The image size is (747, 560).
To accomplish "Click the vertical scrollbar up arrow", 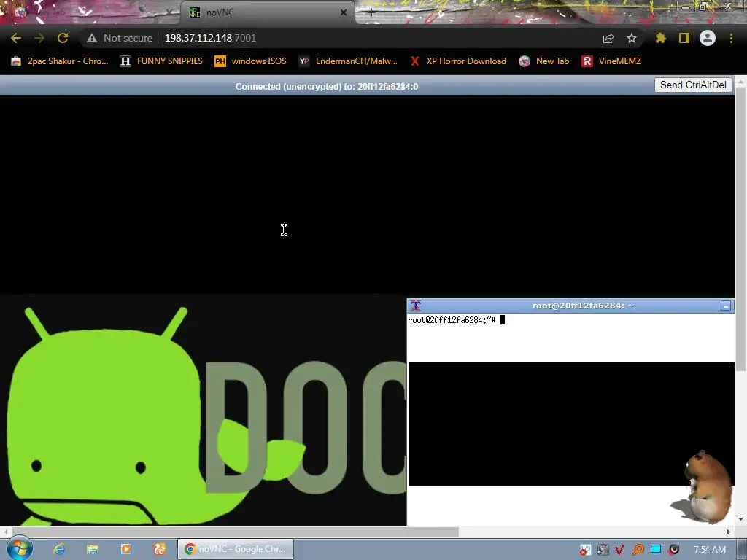I will tap(741, 82).
